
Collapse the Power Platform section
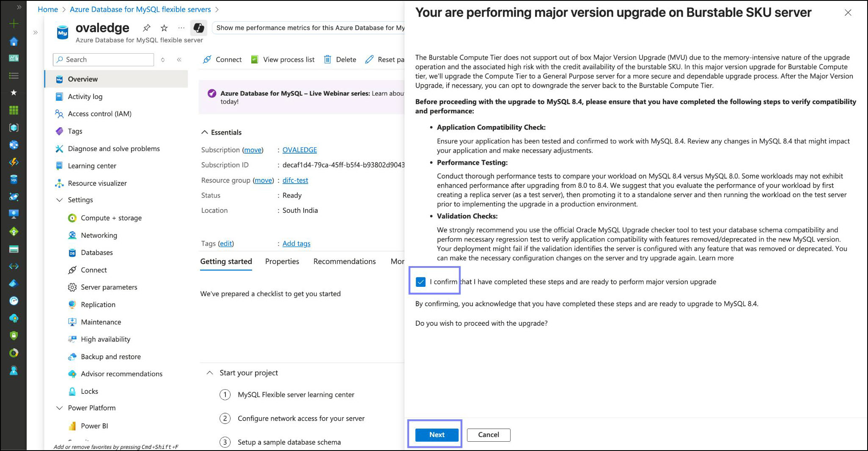click(59, 408)
